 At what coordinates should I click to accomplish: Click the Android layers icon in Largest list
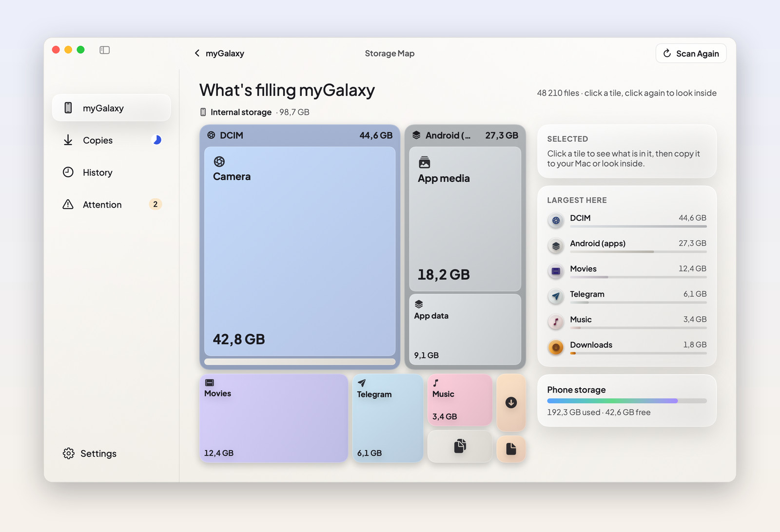point(556,246)
